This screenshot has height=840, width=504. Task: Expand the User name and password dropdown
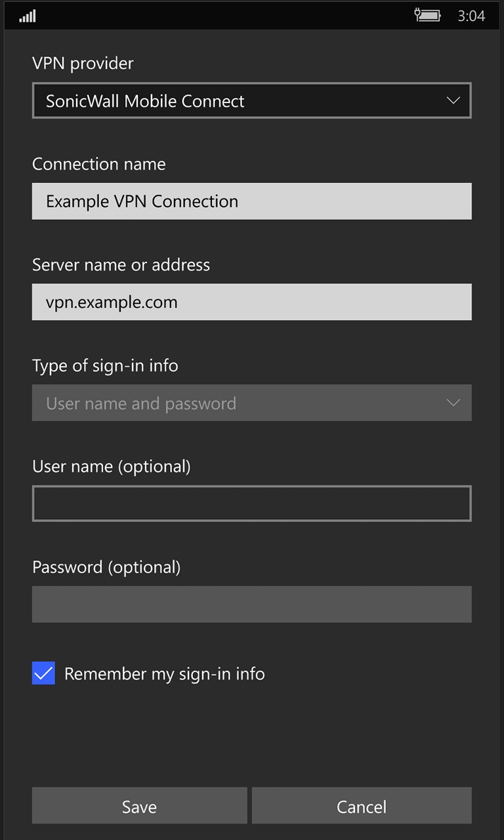click(251, 403)
